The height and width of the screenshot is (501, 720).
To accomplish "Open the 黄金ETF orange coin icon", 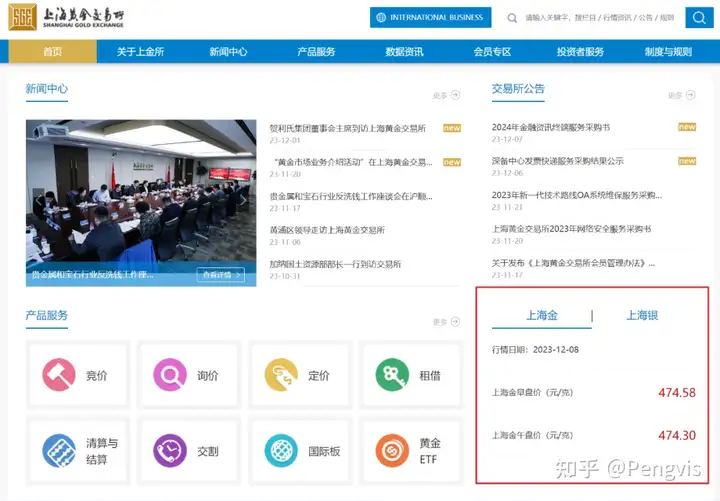I will point(392,450).
